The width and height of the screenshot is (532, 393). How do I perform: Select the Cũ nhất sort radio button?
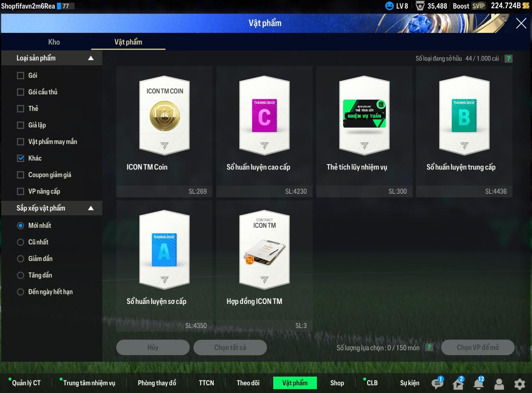(x=21, y=242)
